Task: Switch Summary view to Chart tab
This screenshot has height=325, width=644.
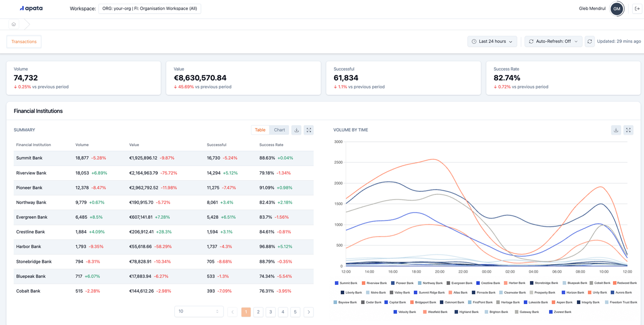Action: (x=279, y=130)
